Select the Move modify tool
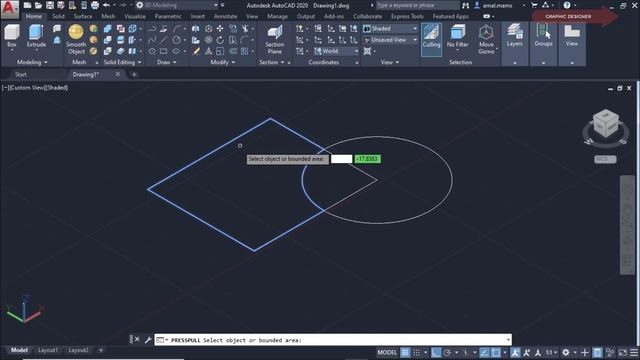The image size is (640, 360). tap(220, 29)
